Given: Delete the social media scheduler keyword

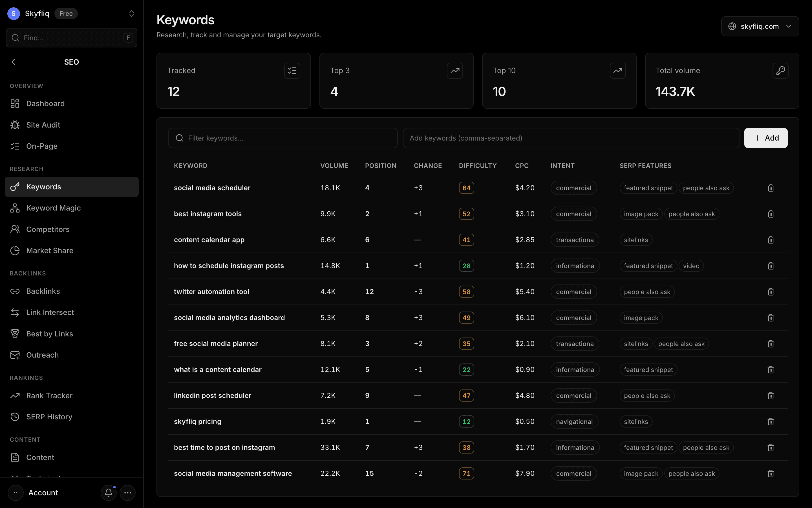Looking at the screenshot, I should (x=770, y=188).
